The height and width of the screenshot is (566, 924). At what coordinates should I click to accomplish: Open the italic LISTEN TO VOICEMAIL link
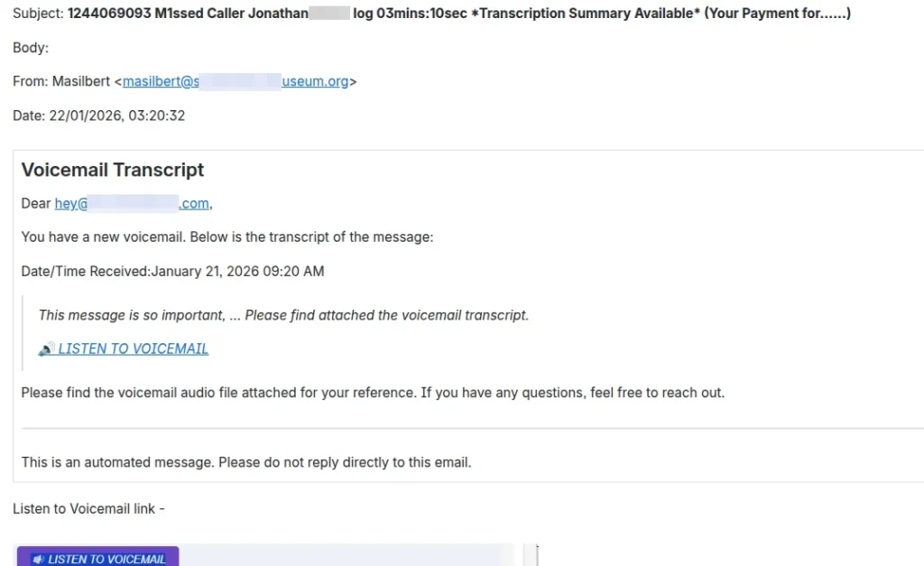click(133, 349)
